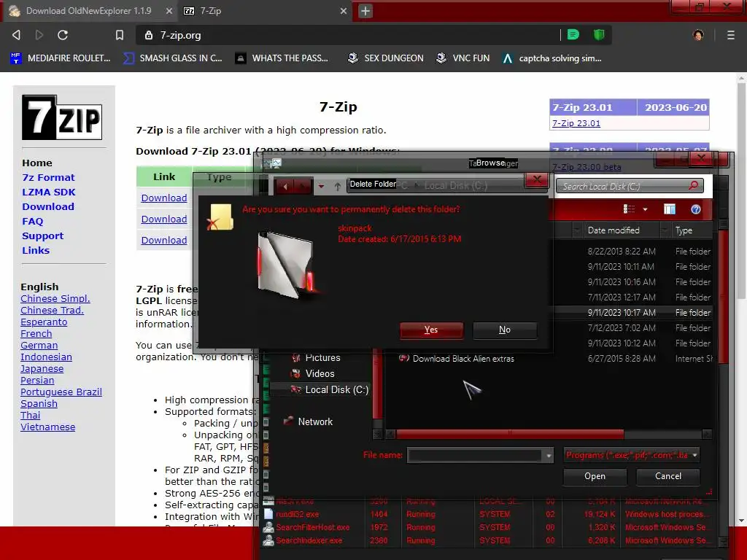Switch language to Esperanto
747x560 pixels.
44,322
